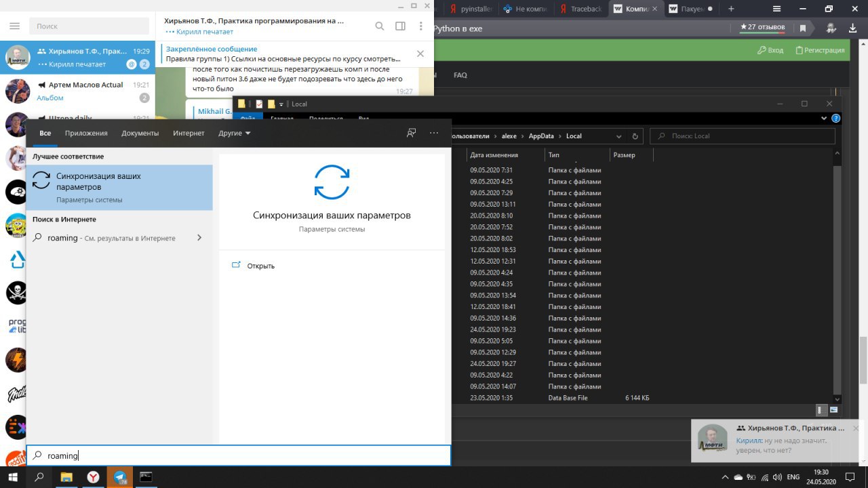The image size is (868, 488).
Task: Select Хирьянов Т.Ф. chat in list
Action: click(x=77, y=58)
